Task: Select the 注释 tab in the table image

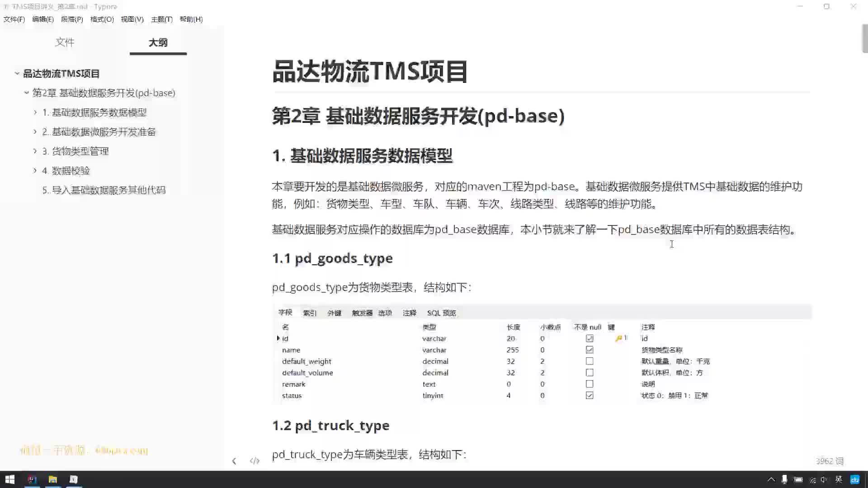Action: pos(410,313)
